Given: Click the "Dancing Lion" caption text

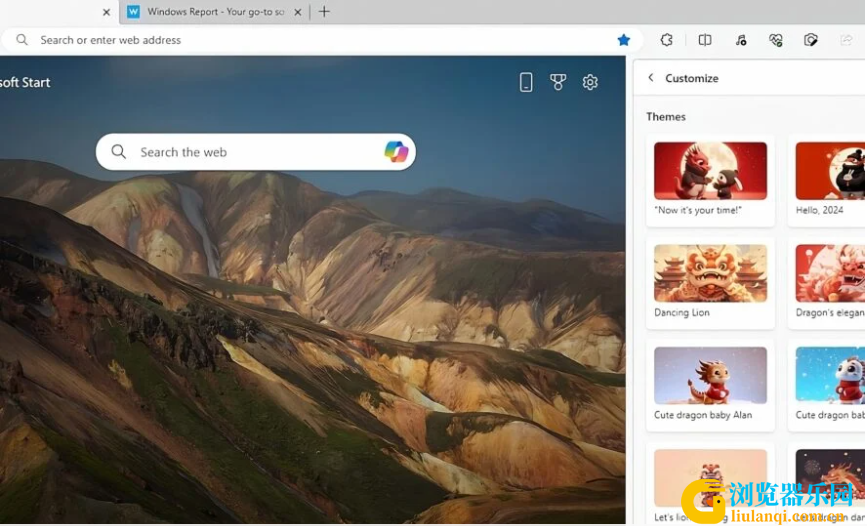Looking at the screenshot, I should [x=681, y=313].
